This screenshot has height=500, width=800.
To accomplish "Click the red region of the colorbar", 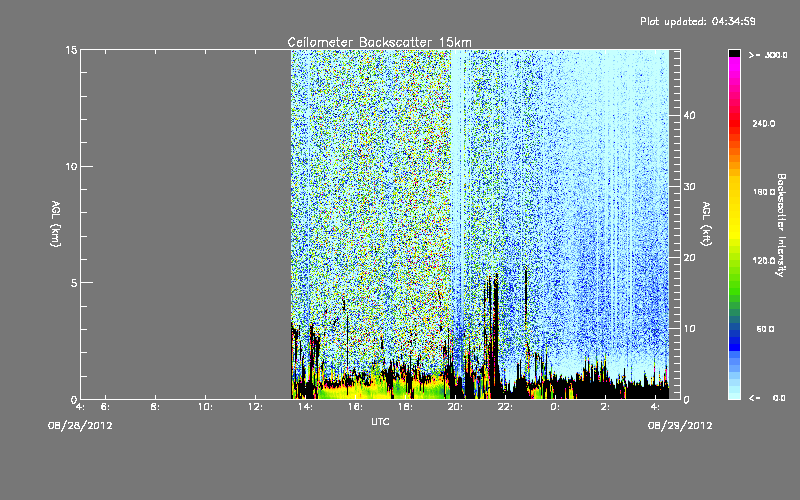I will 734,122.
